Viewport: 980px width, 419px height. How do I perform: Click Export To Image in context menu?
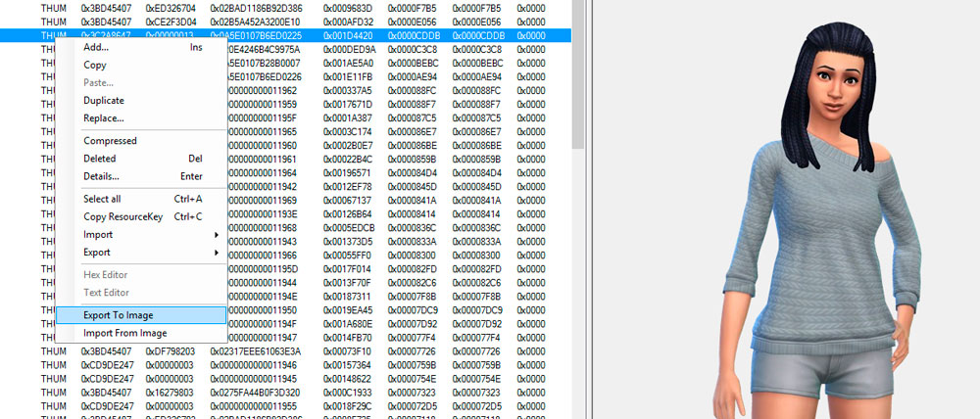119,315
